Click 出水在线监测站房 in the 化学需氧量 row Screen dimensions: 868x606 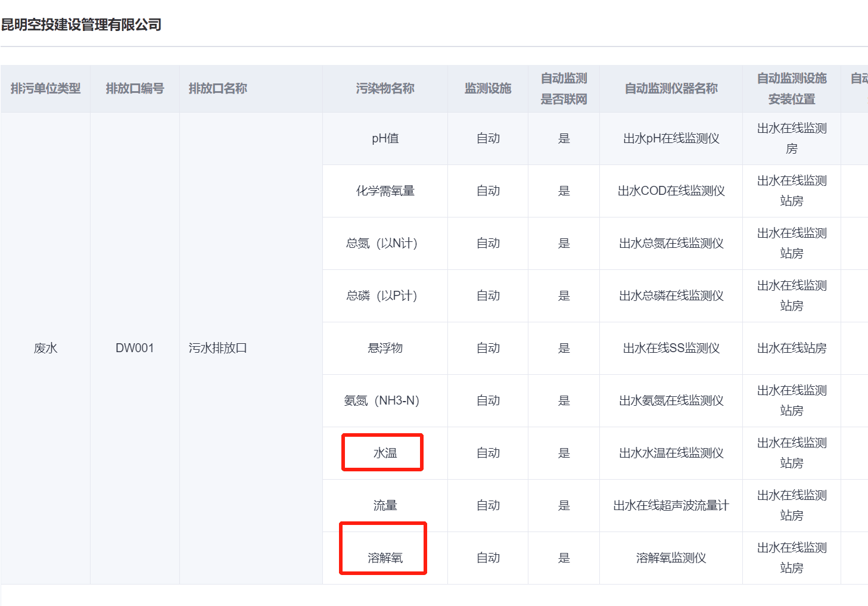pyautogui.click(x=792, y=191)
